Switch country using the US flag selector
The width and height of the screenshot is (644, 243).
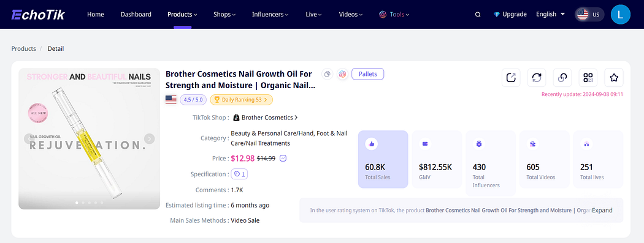click(x=589, y=15)
